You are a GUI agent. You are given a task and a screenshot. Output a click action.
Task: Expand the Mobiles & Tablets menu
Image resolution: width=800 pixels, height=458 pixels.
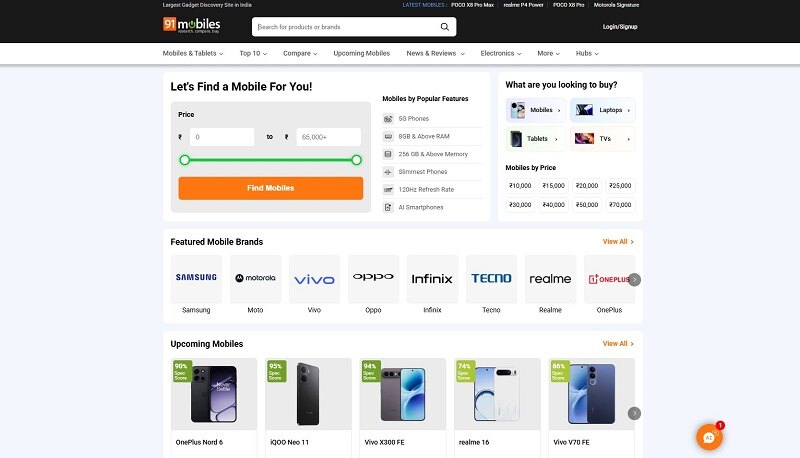(x=193, y=53)
